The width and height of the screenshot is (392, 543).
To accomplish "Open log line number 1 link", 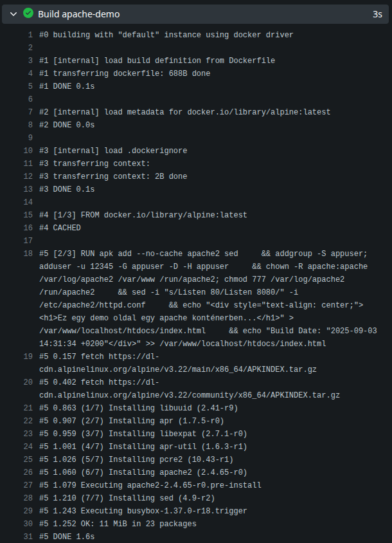I will 30,35.
